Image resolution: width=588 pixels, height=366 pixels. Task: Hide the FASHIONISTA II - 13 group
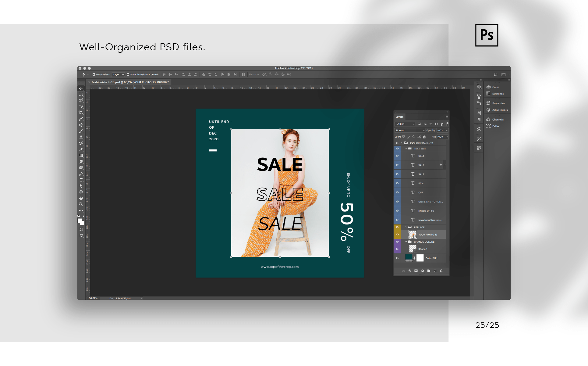[397, 143]
